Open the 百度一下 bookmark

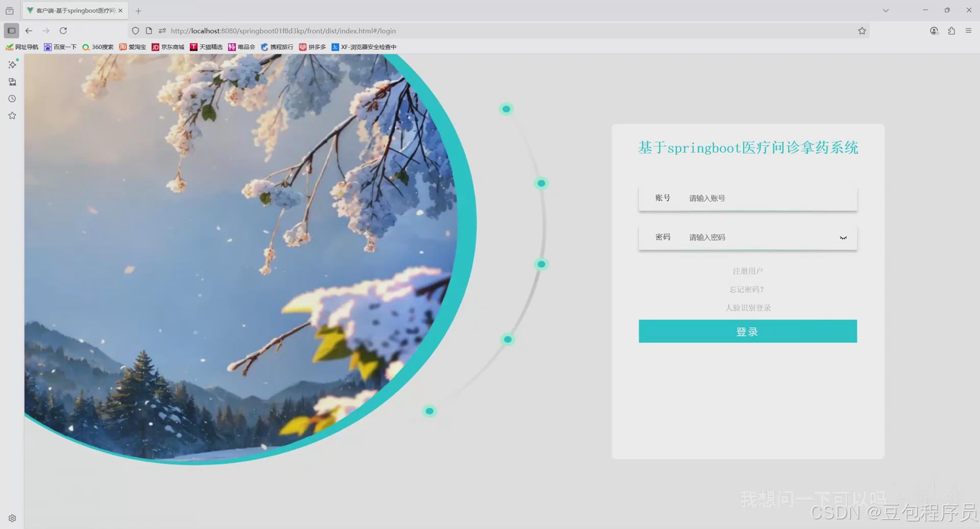[60, 47]
